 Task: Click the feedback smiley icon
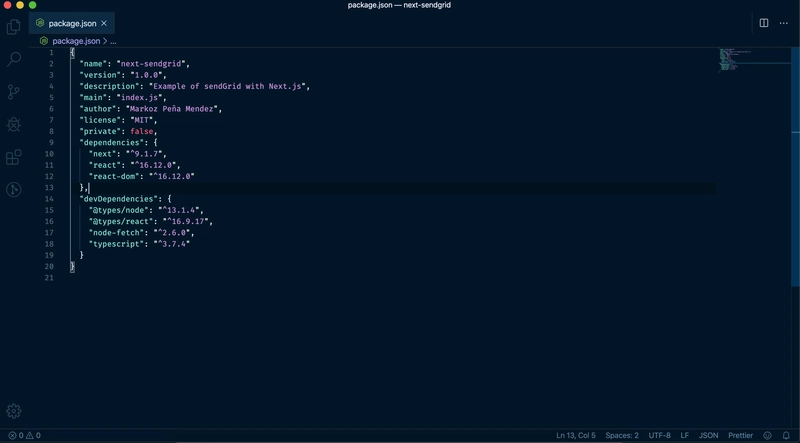(767, 436)
